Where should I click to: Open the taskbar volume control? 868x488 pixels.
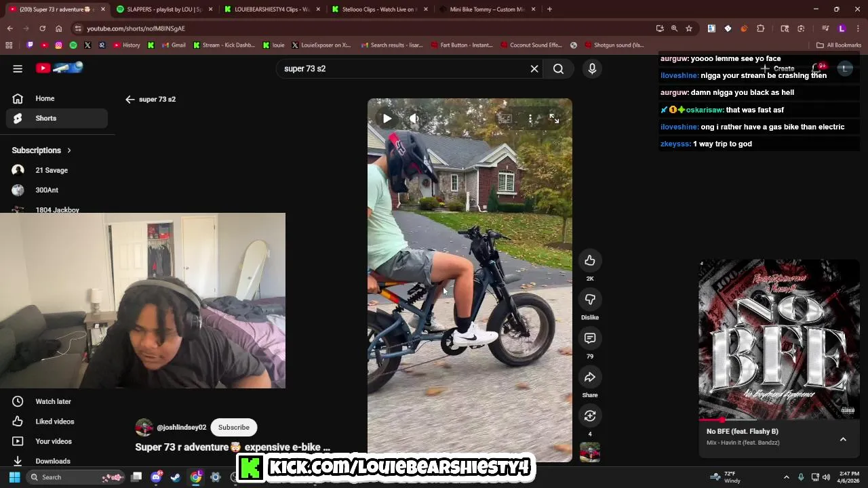point(826,477)
